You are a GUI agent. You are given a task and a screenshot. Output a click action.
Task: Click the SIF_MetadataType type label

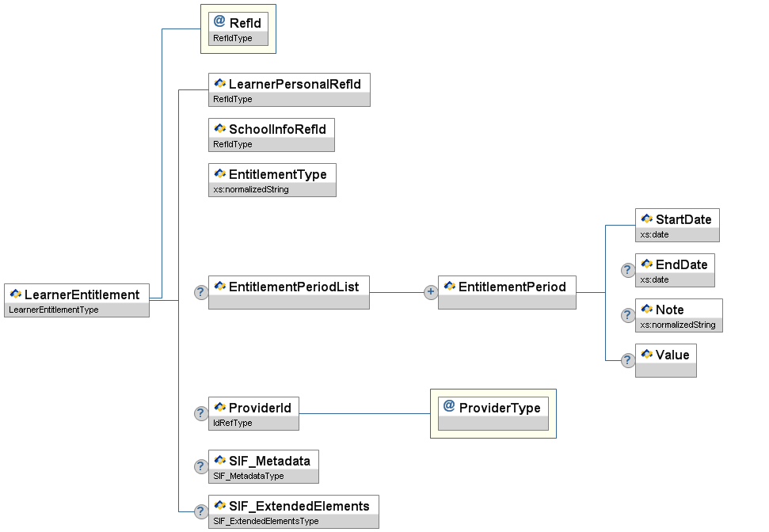(x=249, y=476)
